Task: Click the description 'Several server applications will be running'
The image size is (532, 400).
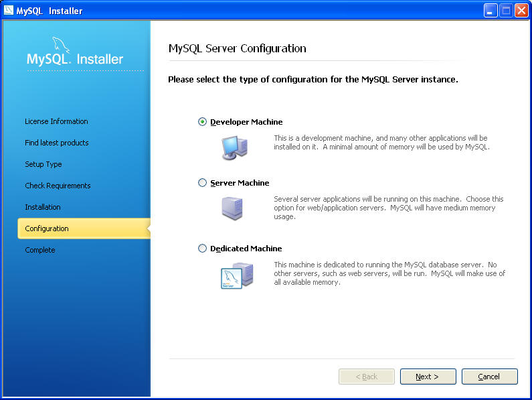Action: 389,208
